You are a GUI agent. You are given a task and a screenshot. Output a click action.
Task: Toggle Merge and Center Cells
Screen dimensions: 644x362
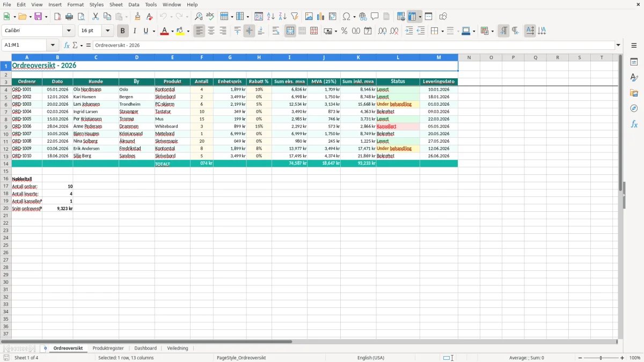[x=290, y=31]
